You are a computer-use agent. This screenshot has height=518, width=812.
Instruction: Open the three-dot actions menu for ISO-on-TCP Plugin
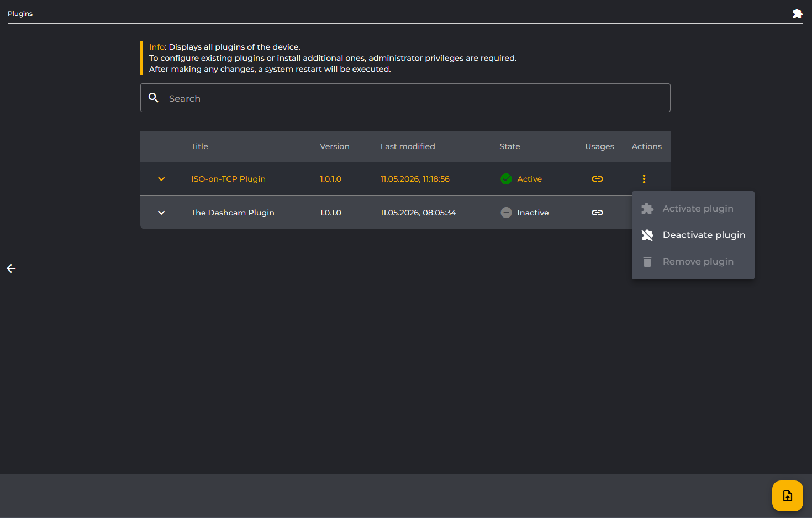644,179
